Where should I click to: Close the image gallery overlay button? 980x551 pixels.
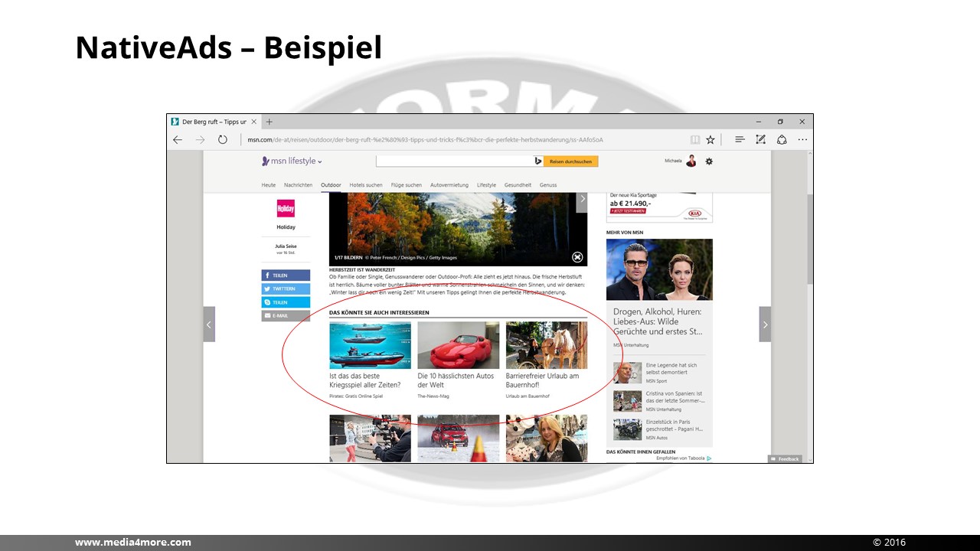coord(577,257)
